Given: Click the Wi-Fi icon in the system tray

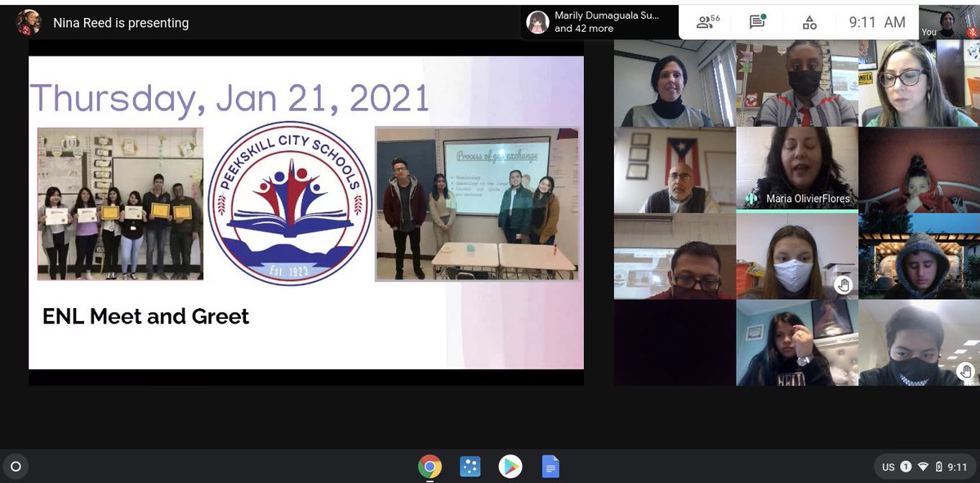Looking at the screenshot, I should click(x=923, y=467).
